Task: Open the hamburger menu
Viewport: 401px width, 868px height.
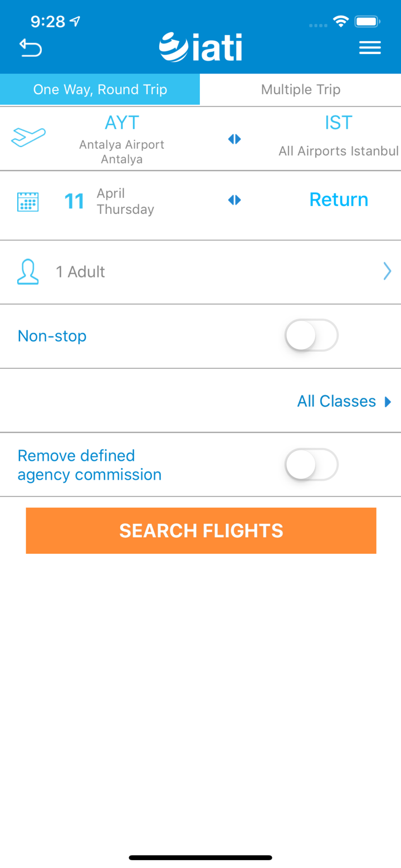Action: [x=370, y=47]
